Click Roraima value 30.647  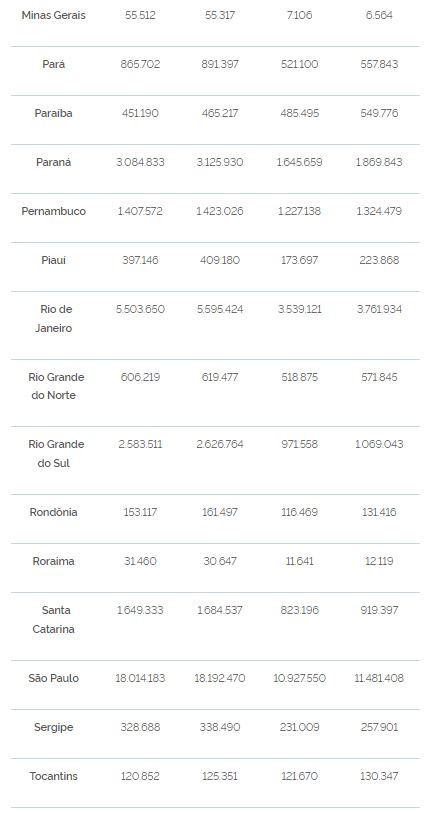[x=220, y=561]
